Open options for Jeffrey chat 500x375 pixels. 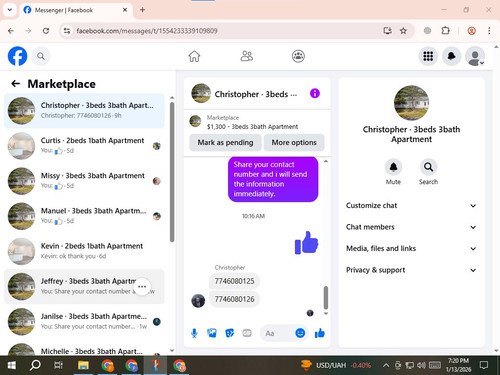click(142, 286)
